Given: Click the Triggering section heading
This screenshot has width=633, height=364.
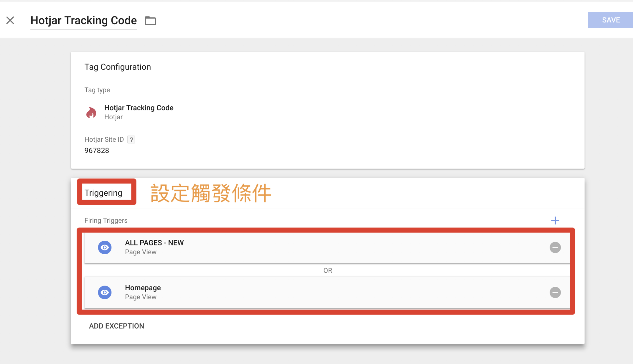Looking at the screenshot, I should coord(103,193).
